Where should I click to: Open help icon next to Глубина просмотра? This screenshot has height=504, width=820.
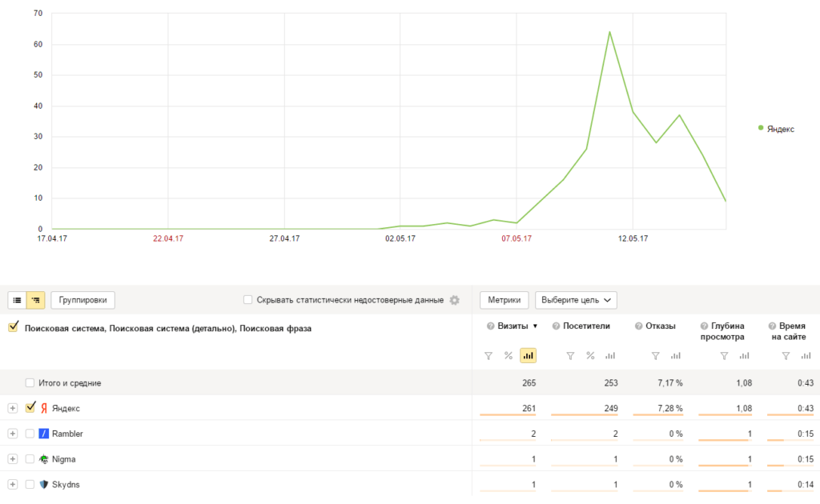(704, 326)
